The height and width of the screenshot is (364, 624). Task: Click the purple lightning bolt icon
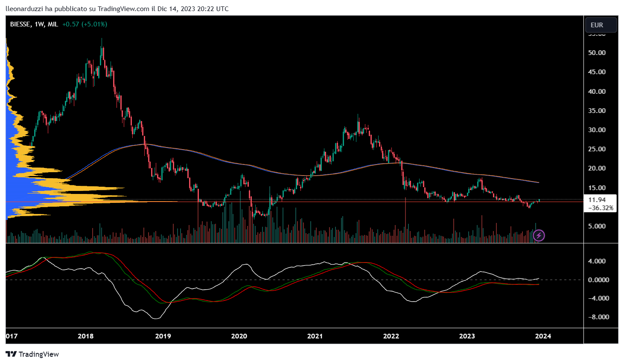pyautogui.click(x=539, y=235)
